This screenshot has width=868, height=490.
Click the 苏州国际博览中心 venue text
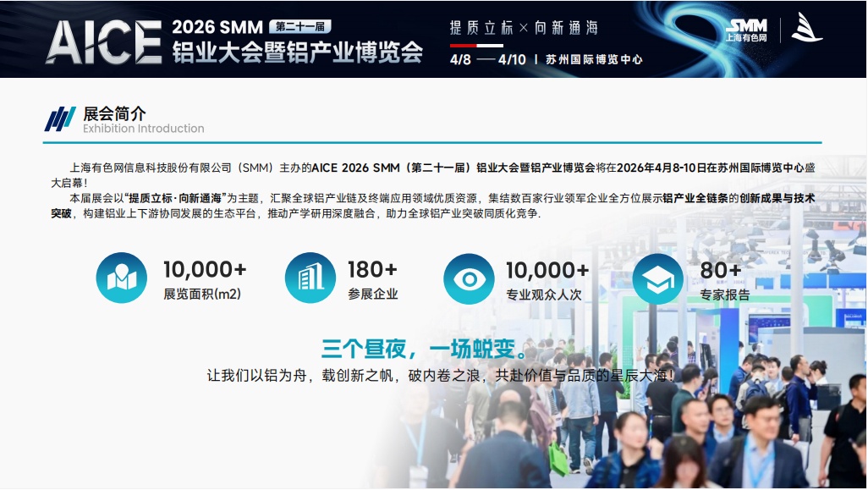click(594, 59)
